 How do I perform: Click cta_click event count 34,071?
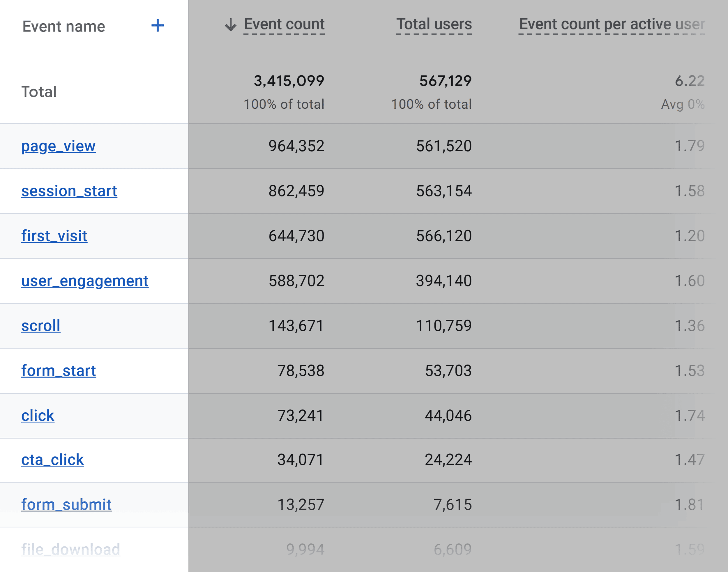point(301,460)
